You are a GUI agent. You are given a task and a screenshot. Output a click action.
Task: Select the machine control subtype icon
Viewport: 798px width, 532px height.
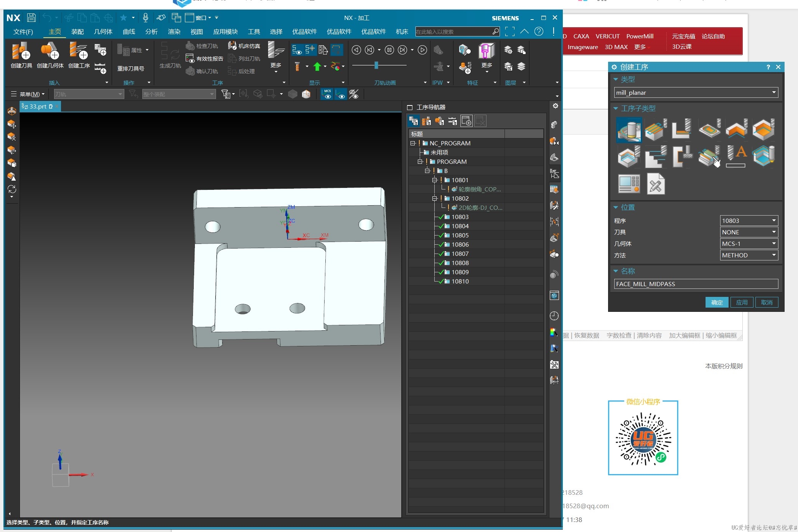tap(629, 184)
